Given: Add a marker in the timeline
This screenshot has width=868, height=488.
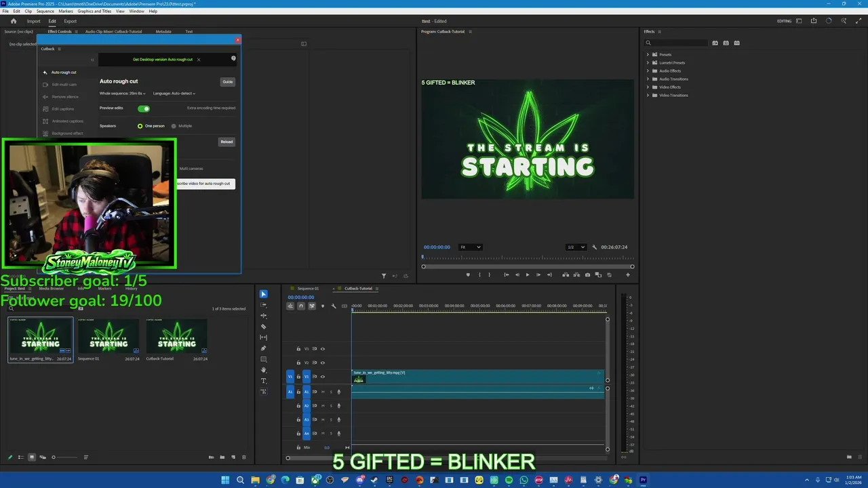Looking at the screenshot, I should click(x=323, y=306).
